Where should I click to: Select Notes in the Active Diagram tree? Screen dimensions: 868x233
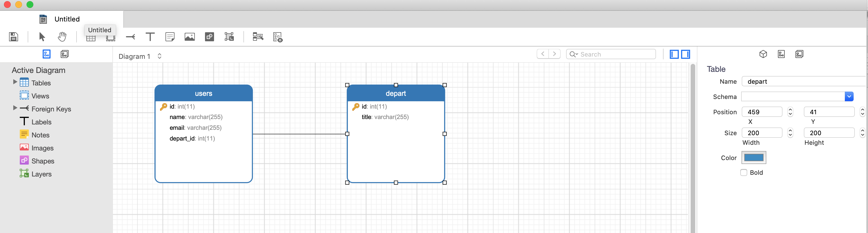click(x=40, y=135)
